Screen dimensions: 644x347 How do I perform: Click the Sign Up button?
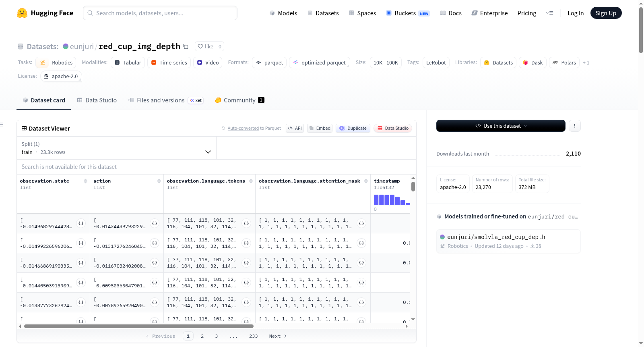(606, 13)
